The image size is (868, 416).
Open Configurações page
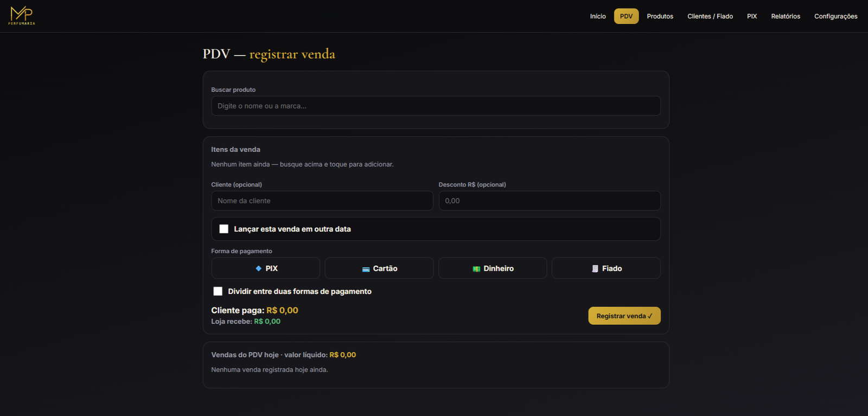click(835, 16)
